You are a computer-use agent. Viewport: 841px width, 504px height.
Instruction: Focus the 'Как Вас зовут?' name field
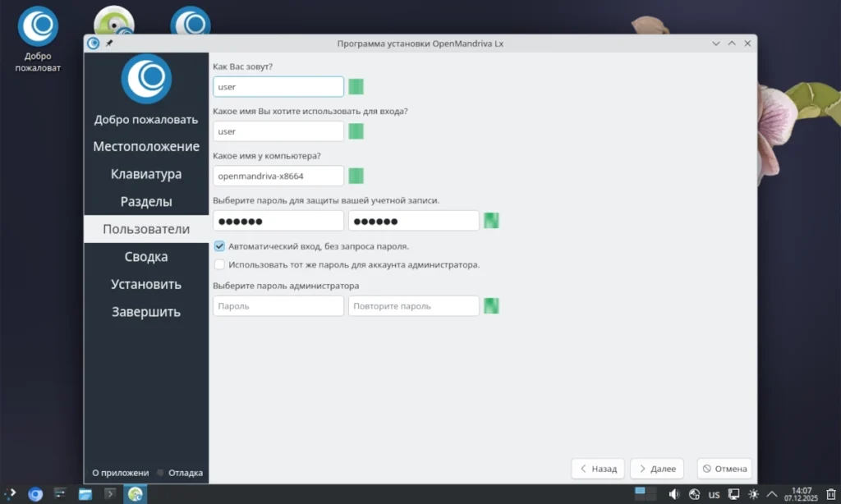click(x=278, y=87)
